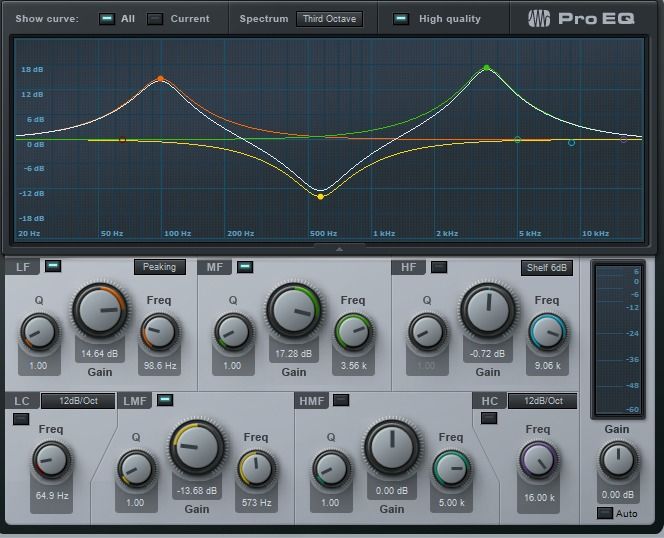Collapse the EQ graph with arrow handle
This screenshot has height=538, width=664.
coord(339,249)
